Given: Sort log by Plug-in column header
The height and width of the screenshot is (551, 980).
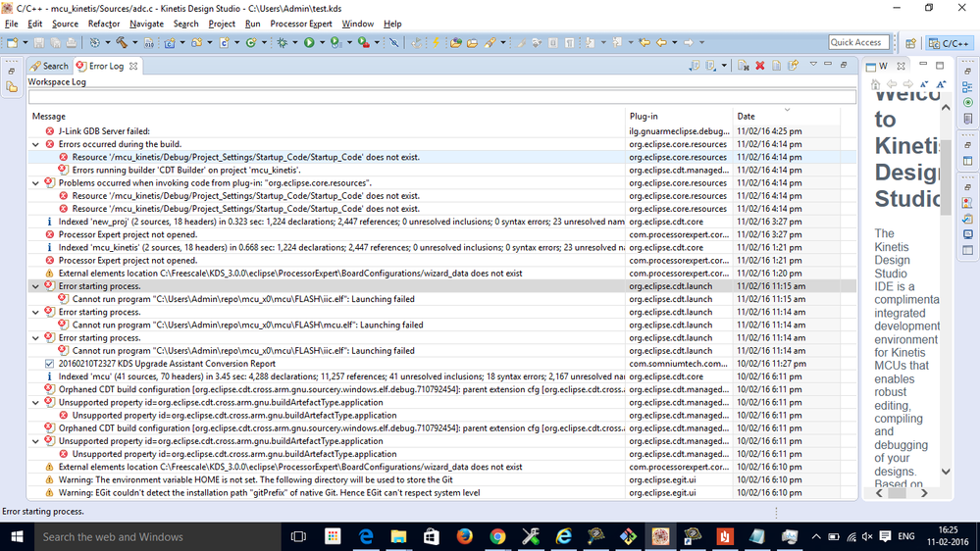Looking at the screenshot, I should point(679,117).
